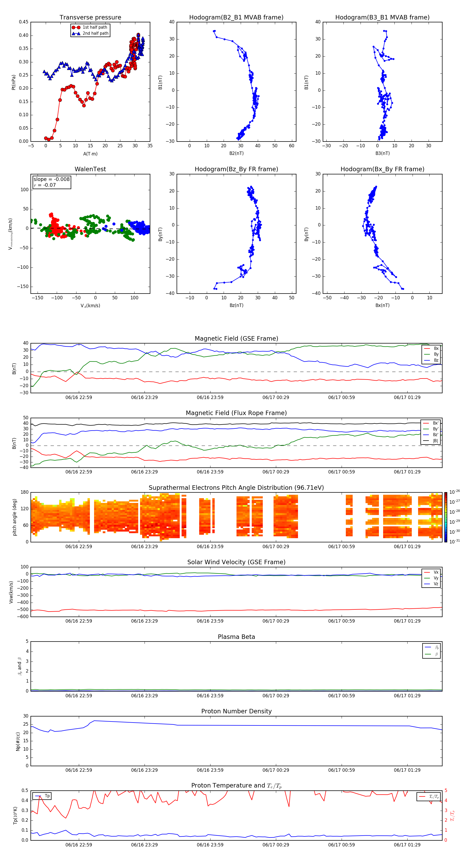The image size is (473, 868).
Task: Click the "V_A(km/s)" x-axis label
Action: [x=90, y=306]
